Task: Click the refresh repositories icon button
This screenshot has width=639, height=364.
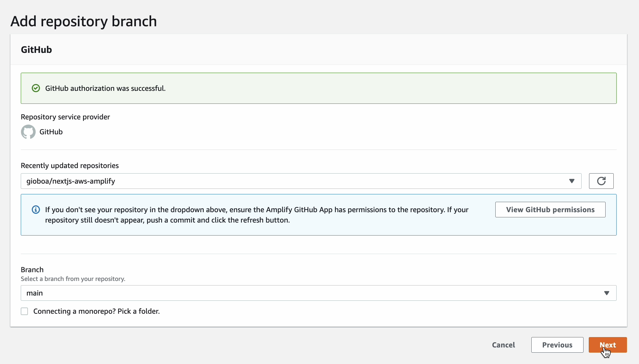Action: click(x=601, y=181)
